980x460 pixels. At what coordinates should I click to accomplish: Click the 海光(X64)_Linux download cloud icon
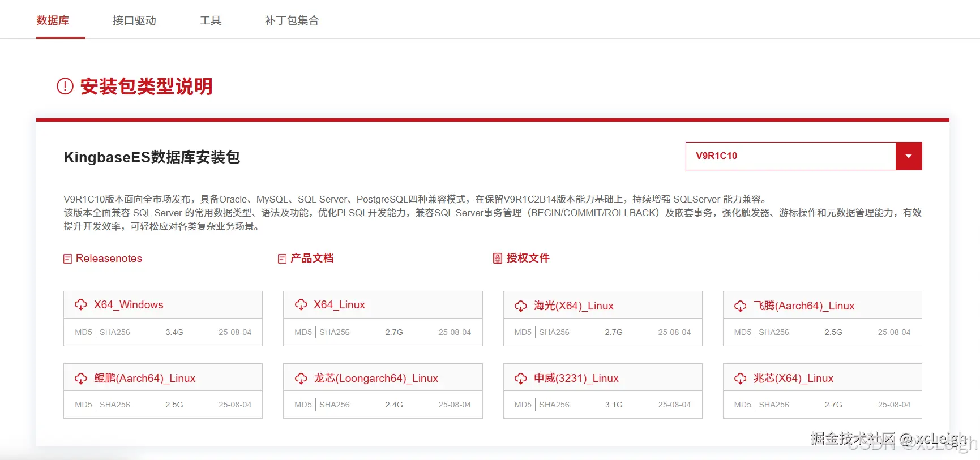point(520,306)
